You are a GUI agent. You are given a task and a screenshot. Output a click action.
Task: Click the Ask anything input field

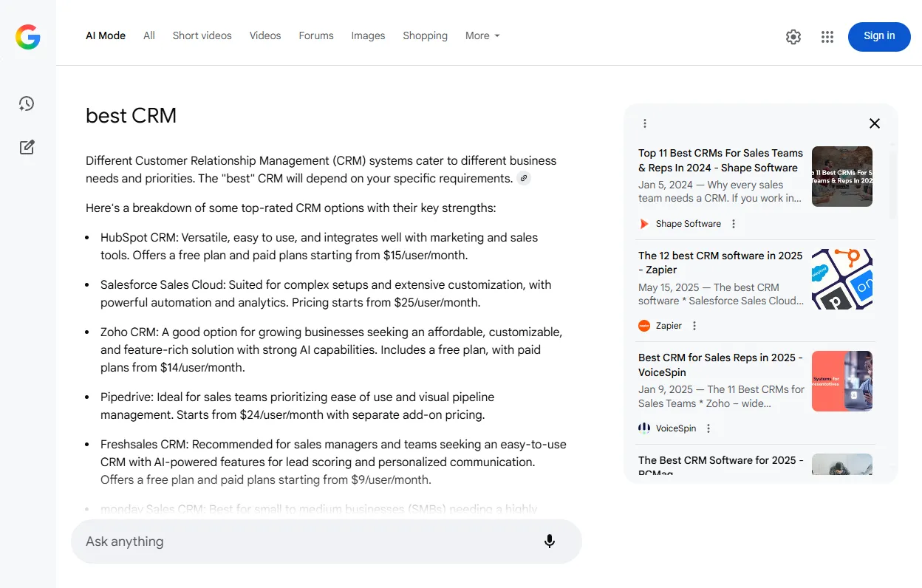click(x=327, y=541)
